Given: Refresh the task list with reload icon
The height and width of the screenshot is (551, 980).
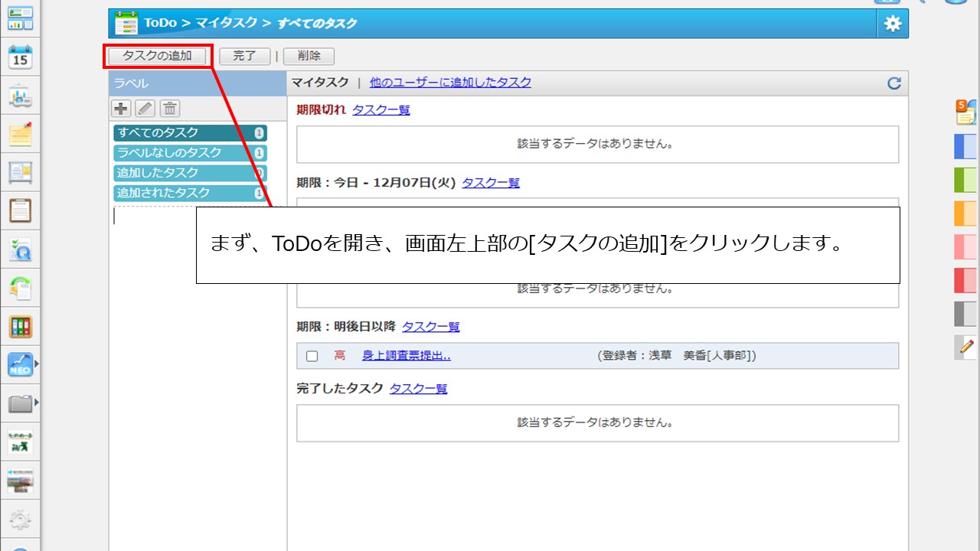Looking at the screenshot, I should (x=893, y=83).
